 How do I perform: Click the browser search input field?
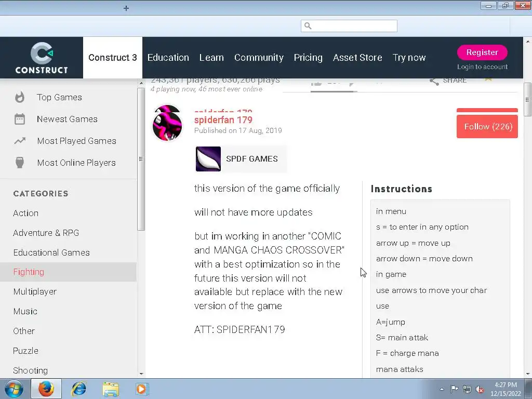coord(349,26)
